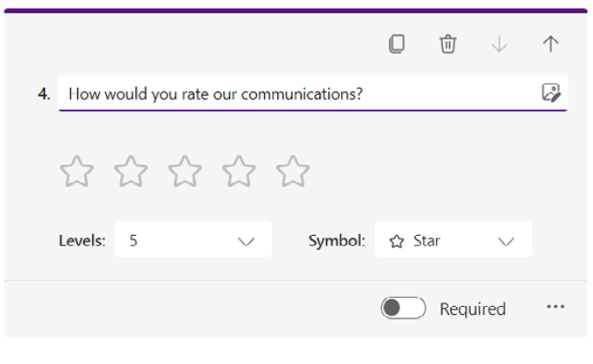Click the second rating star
This screenshot has height=364, width=593.
[131, 171]
